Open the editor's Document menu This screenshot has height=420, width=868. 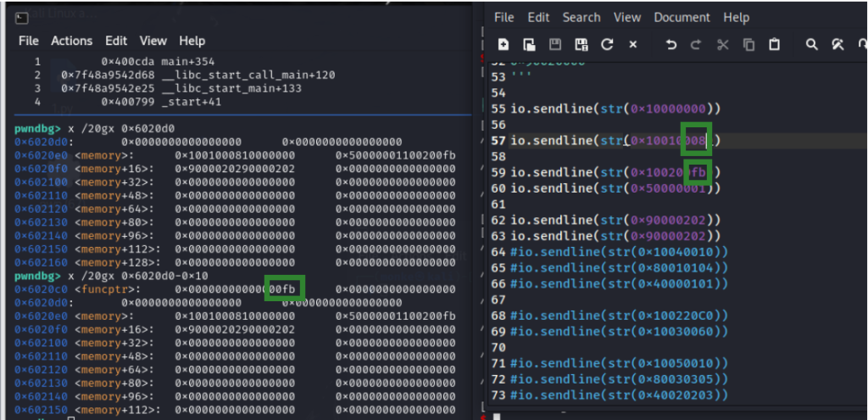coord(682,17)
